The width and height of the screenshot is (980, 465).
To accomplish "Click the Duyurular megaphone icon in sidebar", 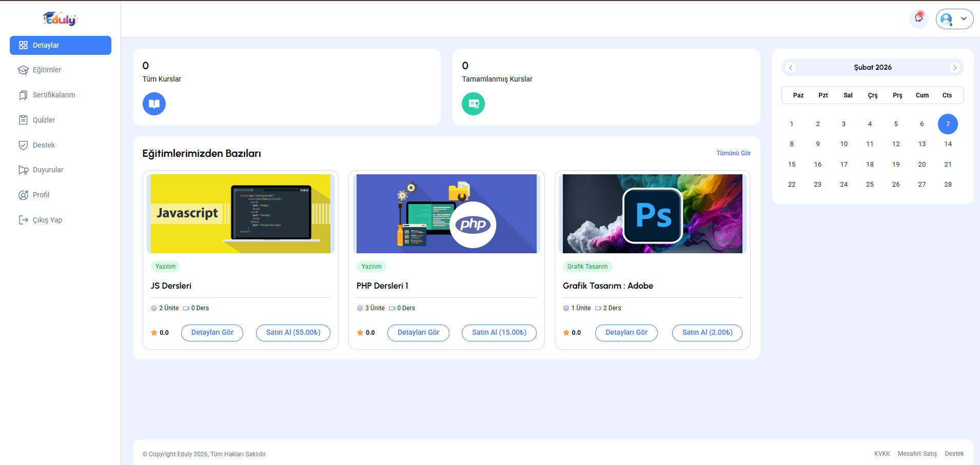I will [x=23, y=170].
